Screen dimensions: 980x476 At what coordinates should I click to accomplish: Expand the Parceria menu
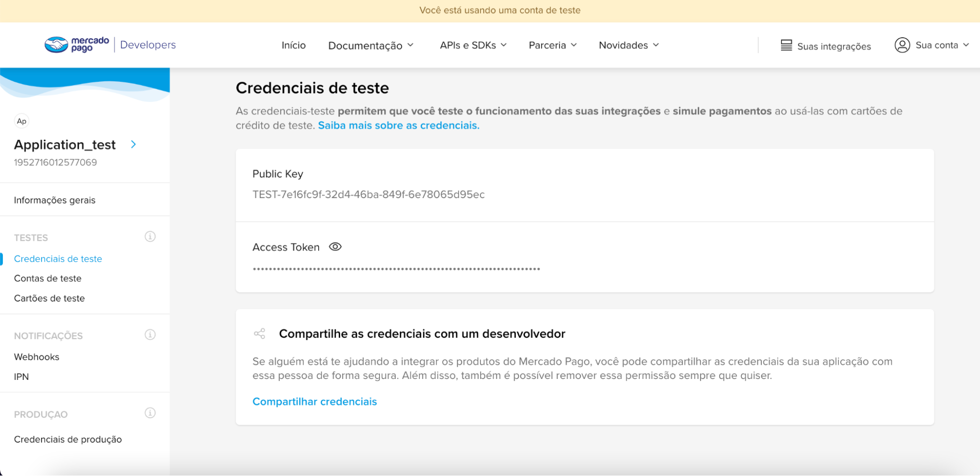[x=553, y=45]
